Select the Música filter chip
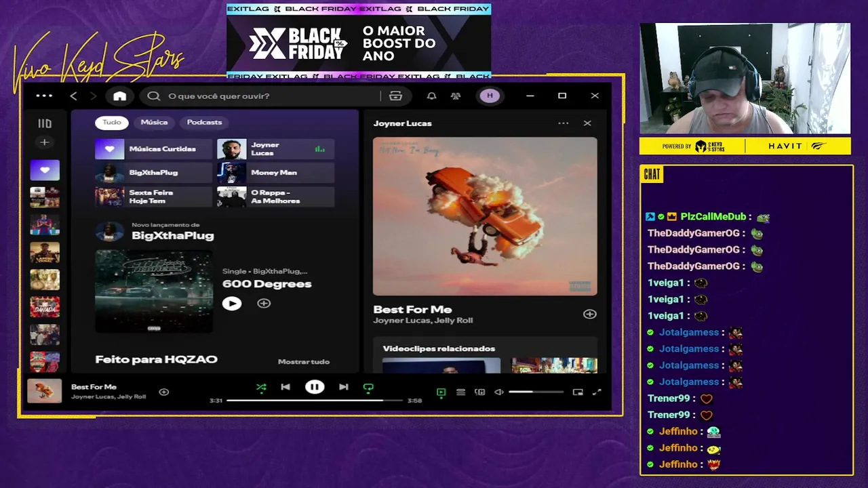The width and height of the screenshot is (868, 488). point(154,123)
